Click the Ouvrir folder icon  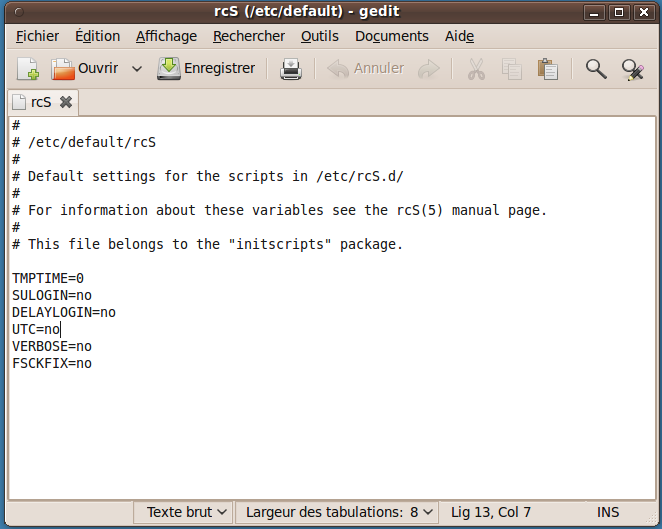[64, 69]
